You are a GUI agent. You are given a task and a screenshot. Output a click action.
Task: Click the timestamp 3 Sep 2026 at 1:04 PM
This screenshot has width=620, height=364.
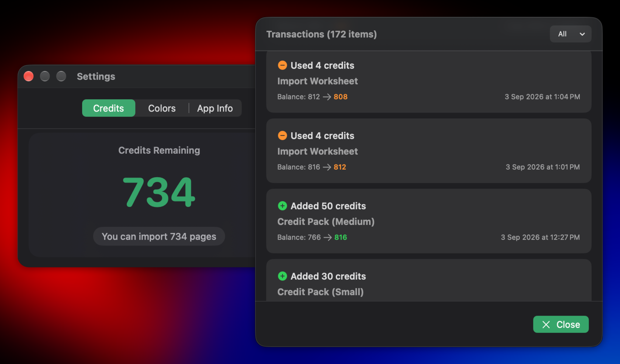(542, 97)
